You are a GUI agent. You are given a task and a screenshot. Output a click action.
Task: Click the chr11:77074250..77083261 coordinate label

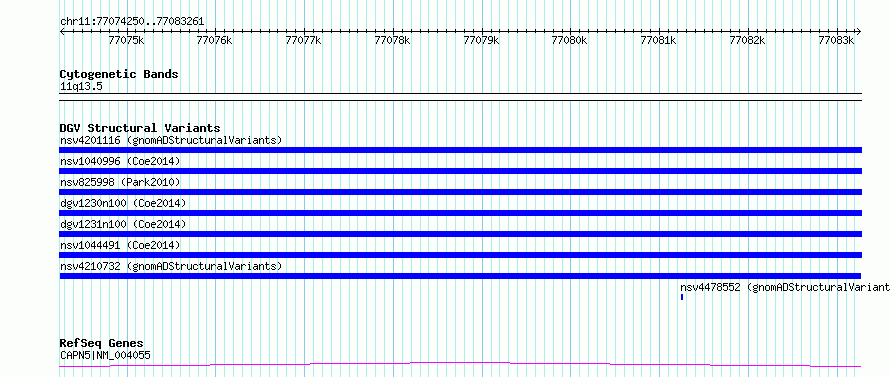click(132, 22)
